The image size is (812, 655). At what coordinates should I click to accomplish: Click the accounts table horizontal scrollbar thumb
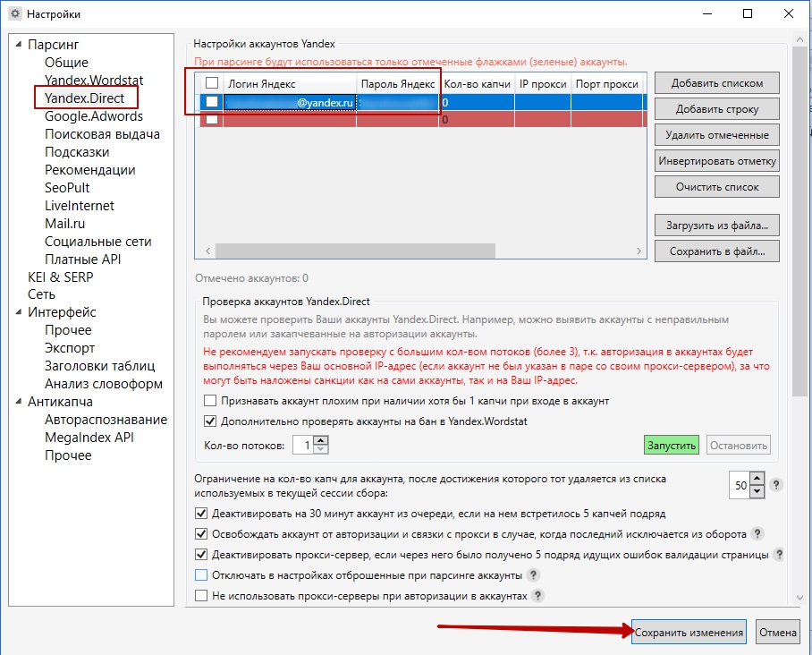pos(355,251)
